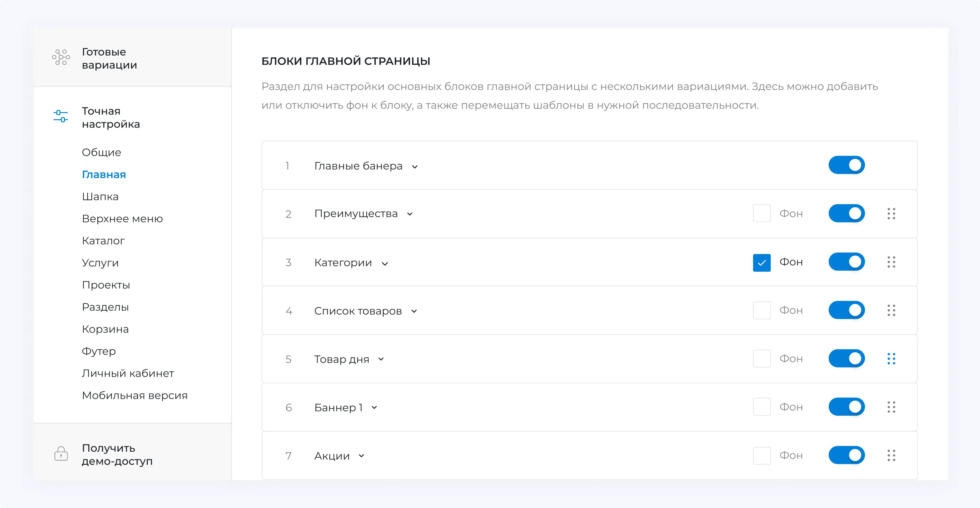Grab the drag handle on Преимущества row
This screenshot has height=508, width=980.
click(x=891, y=213)
